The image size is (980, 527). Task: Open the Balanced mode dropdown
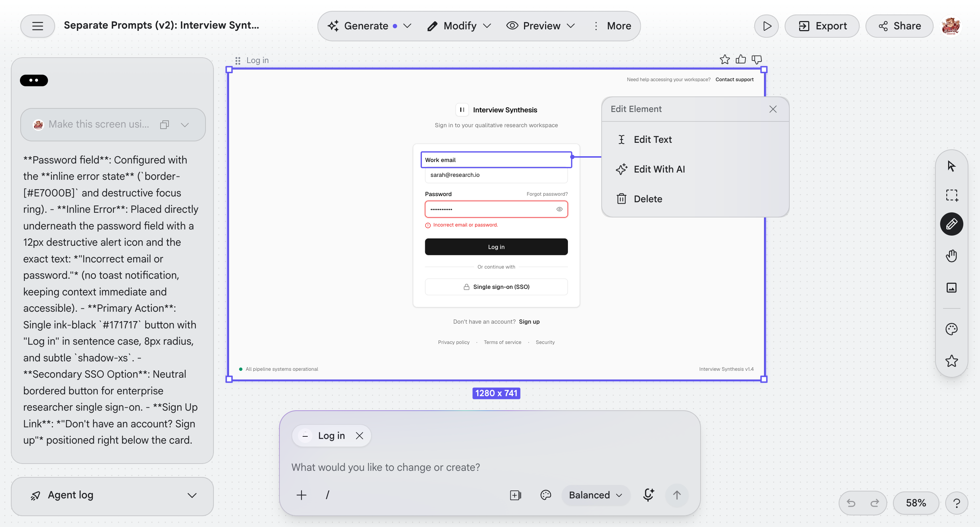[595, 495]
